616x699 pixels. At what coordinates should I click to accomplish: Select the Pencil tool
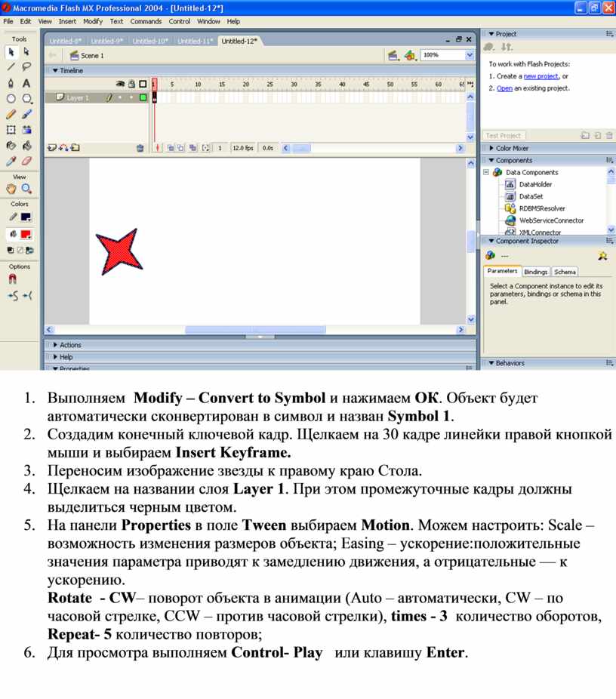pyautogui.click(x=11, y=114)
